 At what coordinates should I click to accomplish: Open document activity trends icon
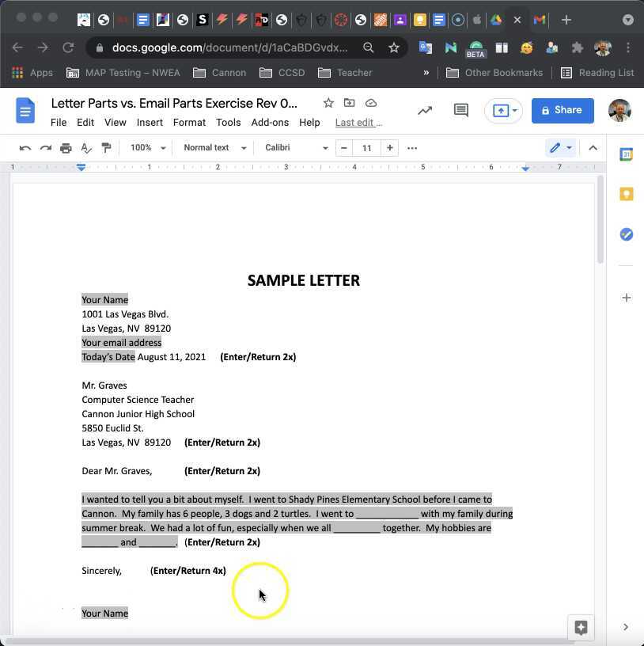pos(425,110)
